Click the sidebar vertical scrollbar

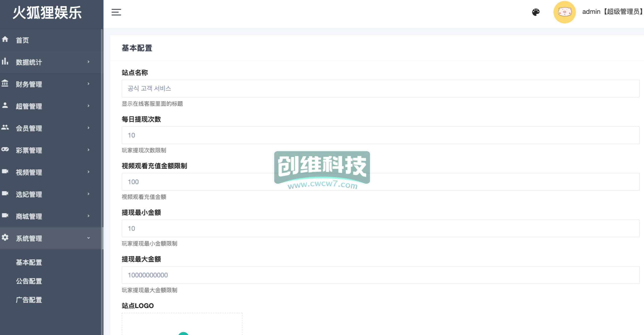point(102,181)
